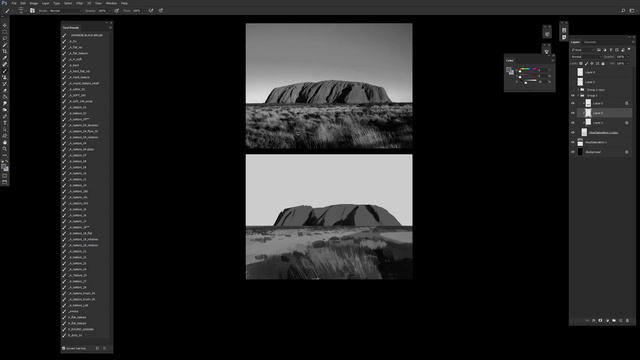The image size is (640, 360).
Task: Select the Clone Stamp tool
Action: (5, 77)
